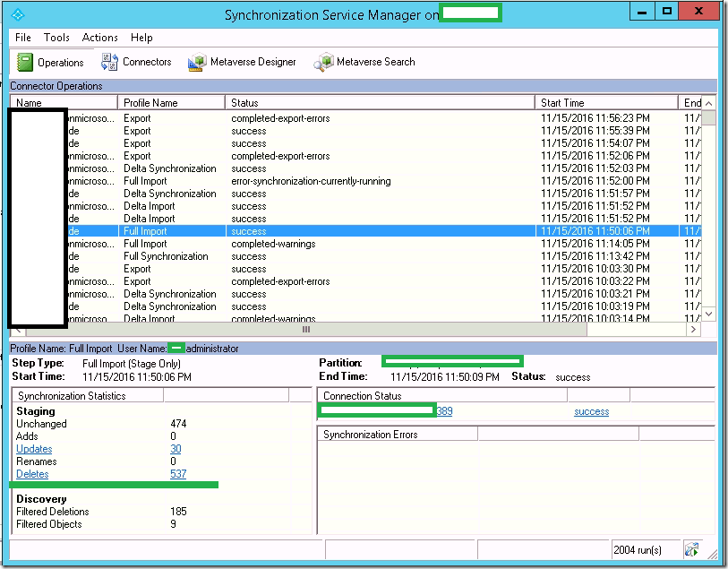
Task: Open the Metaverse Search icon
Action: 323,62
